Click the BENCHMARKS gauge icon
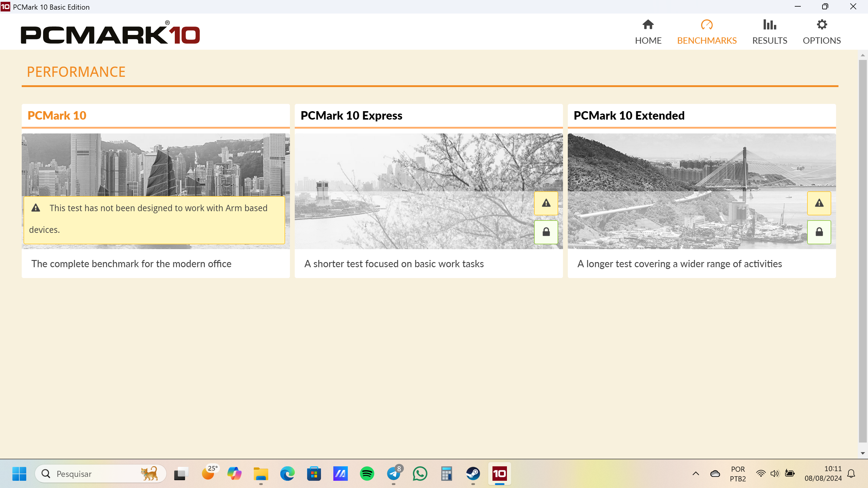The image size is (868, 488). (x=706, y=25)
